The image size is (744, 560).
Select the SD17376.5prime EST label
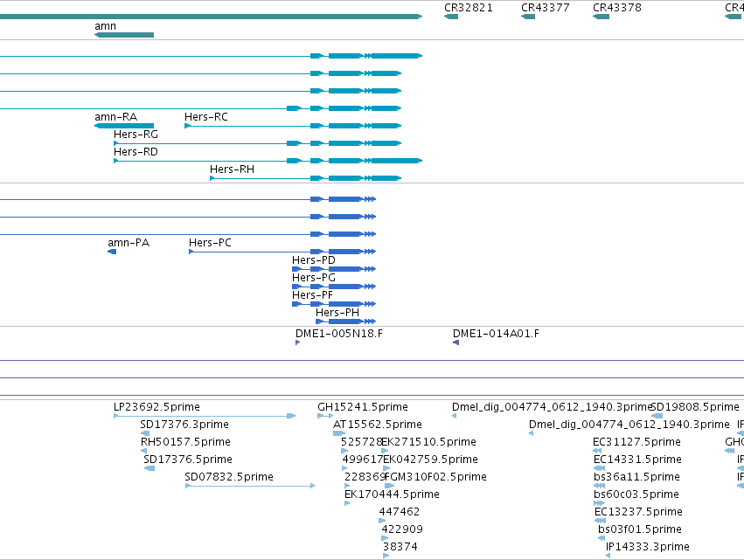click(x=188, y=460)
